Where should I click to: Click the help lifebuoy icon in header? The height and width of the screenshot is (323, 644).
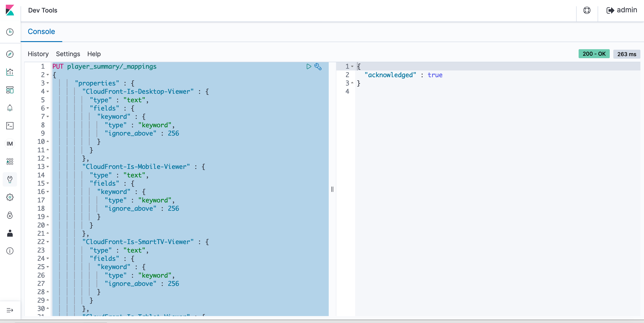pyautogui.click(x=587, y=10)
